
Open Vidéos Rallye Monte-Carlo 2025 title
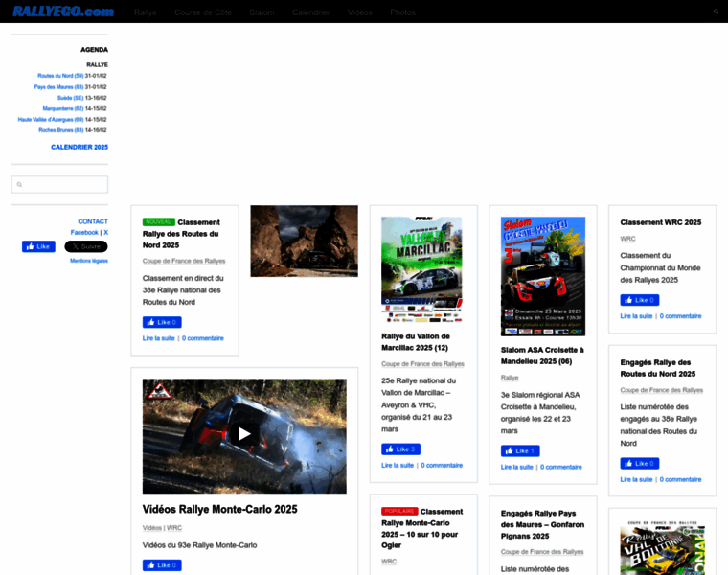pyautogui.click(x=220, y=510)
